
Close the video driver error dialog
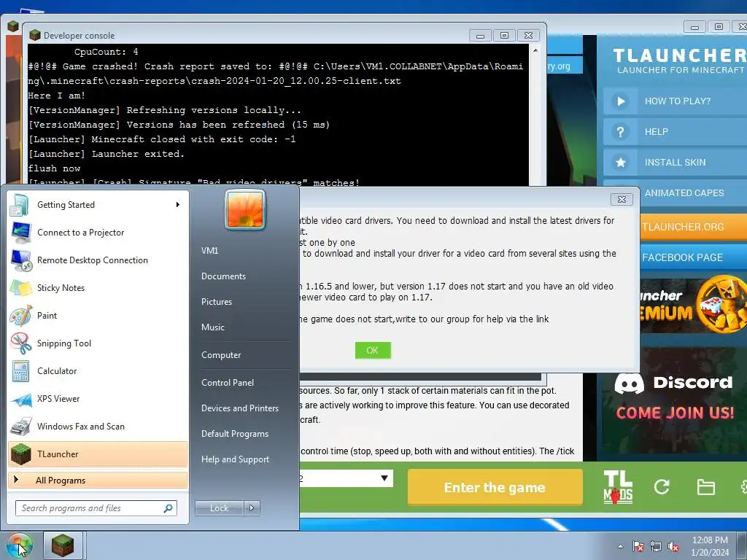coord(622,199)
